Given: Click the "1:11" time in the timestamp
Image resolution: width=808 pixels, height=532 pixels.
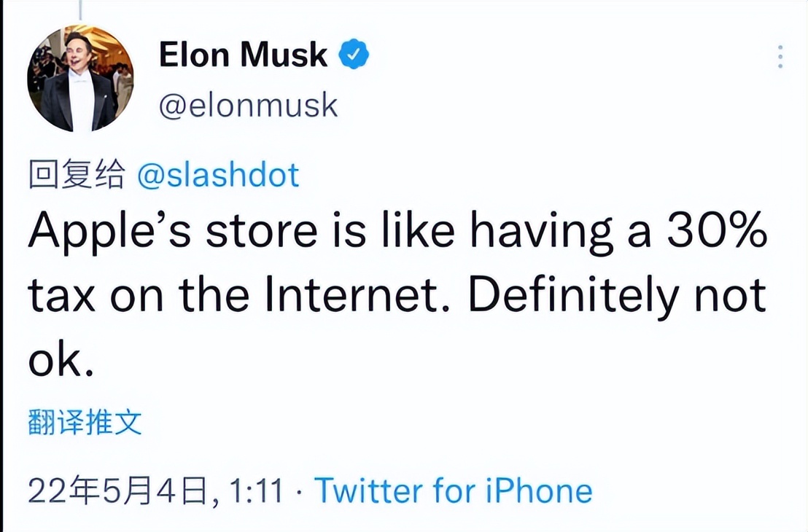Looking at the screenshot, I should coord(256,491).
